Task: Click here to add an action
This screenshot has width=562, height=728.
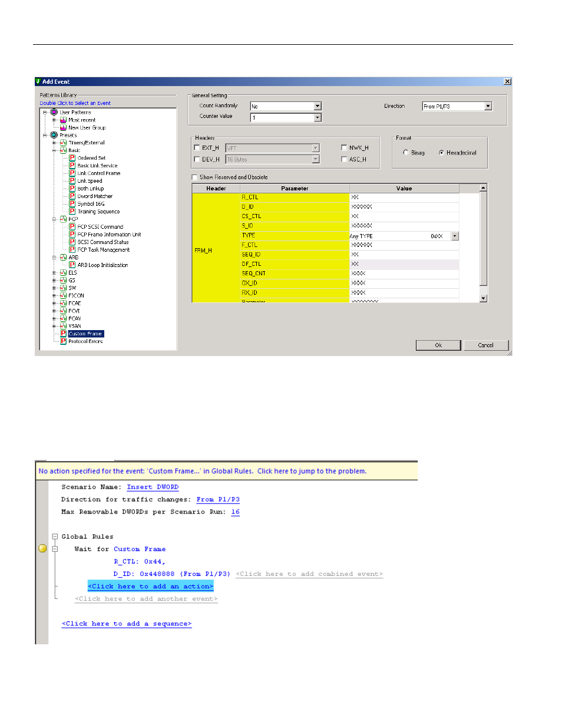Action: click(150, 586)
